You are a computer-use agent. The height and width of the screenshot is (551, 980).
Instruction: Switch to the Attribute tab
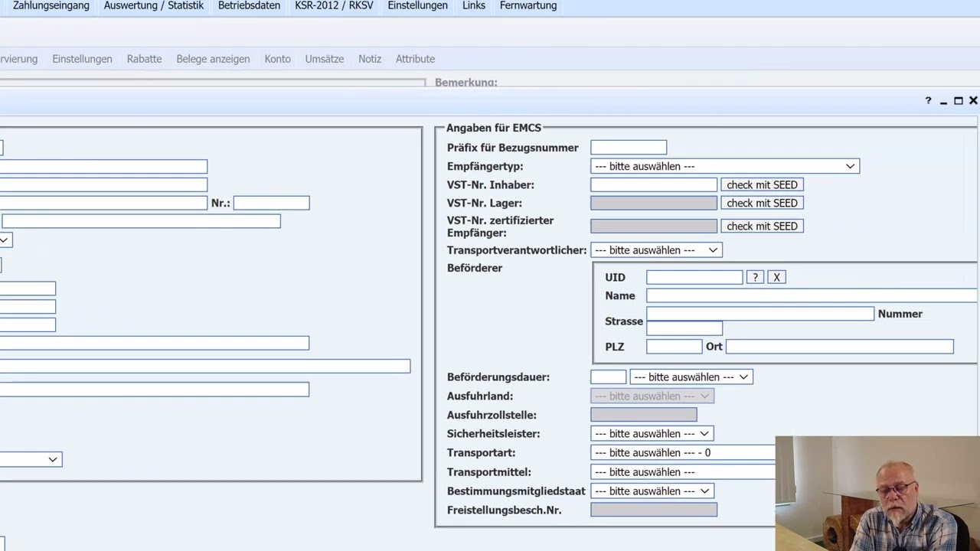click(415, 59)
